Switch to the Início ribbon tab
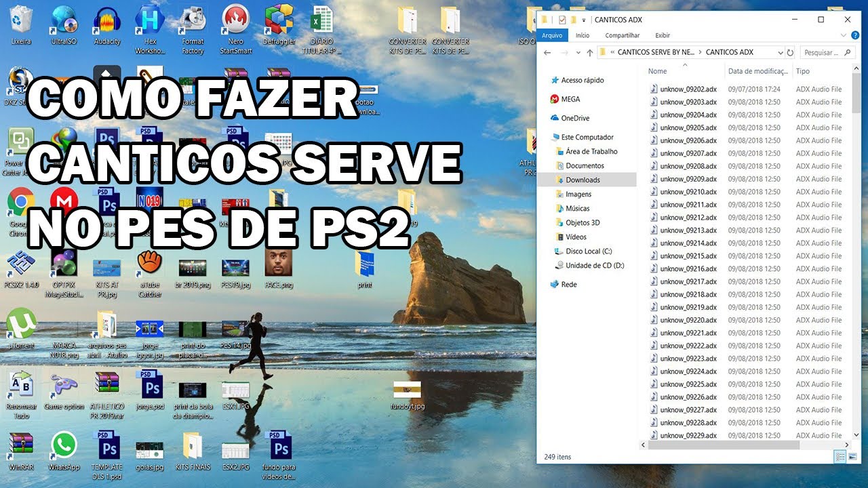This screenshot has height=488, width=868. click(582, 35)
